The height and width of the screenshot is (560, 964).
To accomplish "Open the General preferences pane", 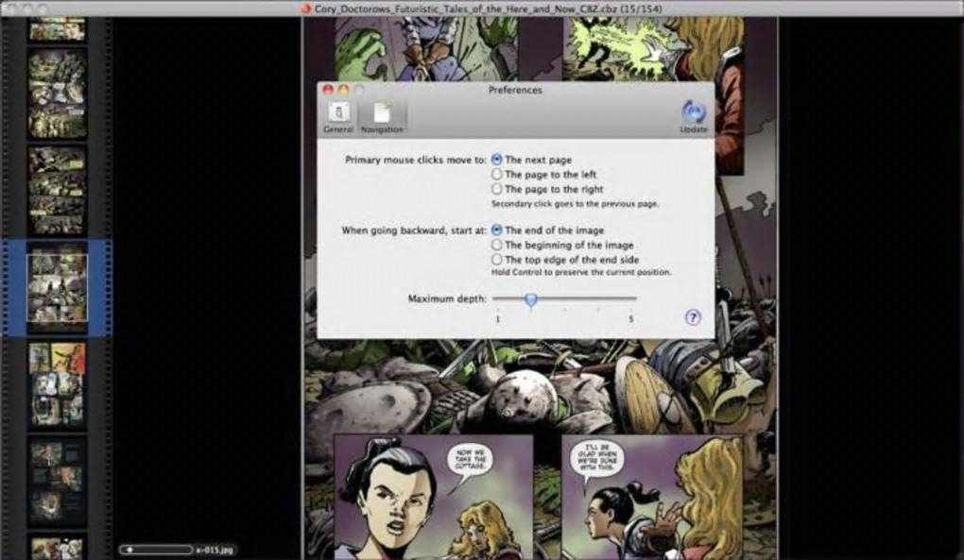I will tap(338, 117).
